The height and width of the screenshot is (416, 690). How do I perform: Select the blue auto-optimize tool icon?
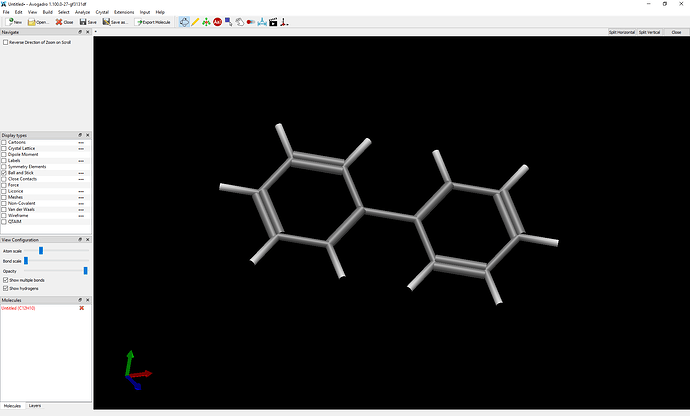262,22
